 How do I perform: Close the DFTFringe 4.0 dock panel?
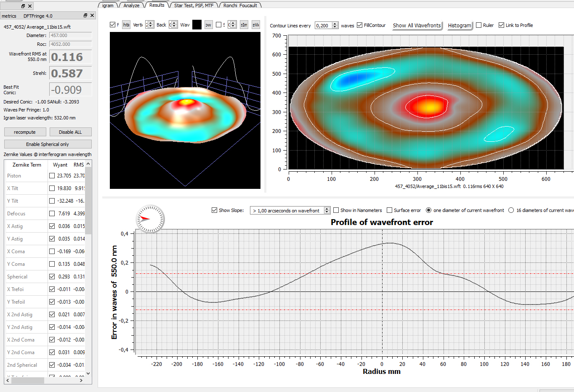pyautogui.click(x=92, y=16)
